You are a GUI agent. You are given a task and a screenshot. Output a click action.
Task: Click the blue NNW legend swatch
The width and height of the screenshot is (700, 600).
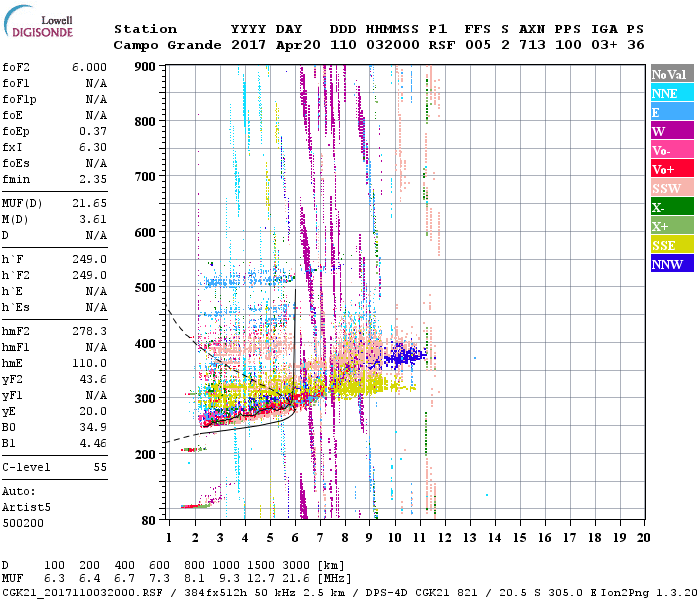pyautogui.click(x=672, y=264)
